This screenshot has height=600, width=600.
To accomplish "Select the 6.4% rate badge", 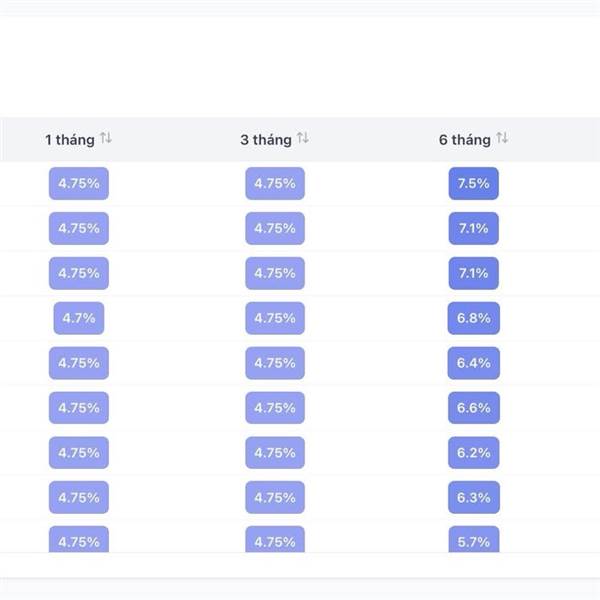I will click(x=474, y=363).
